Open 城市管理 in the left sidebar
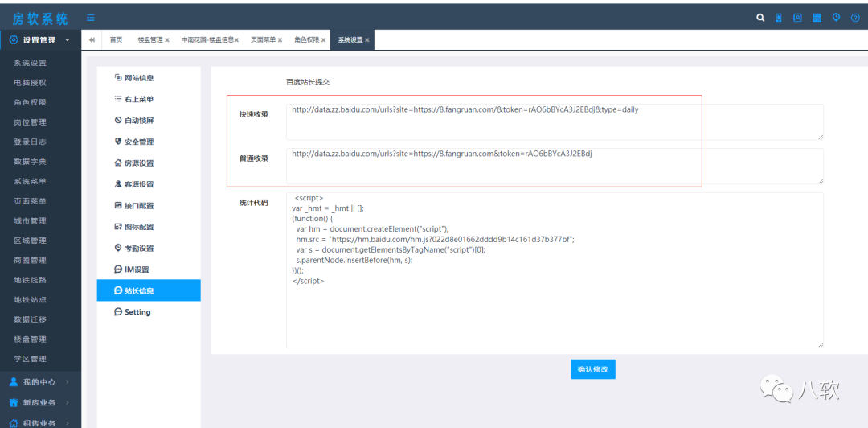This screenshot has width=868, height=428. tap(30, 220)
